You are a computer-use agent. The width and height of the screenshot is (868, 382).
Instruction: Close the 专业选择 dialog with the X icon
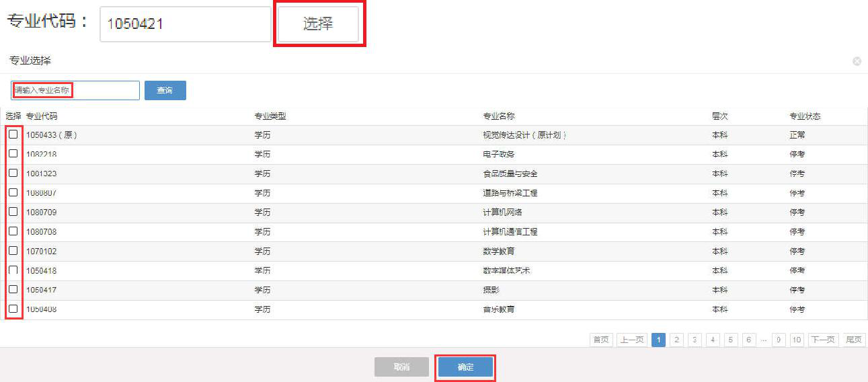pos(857,61)
